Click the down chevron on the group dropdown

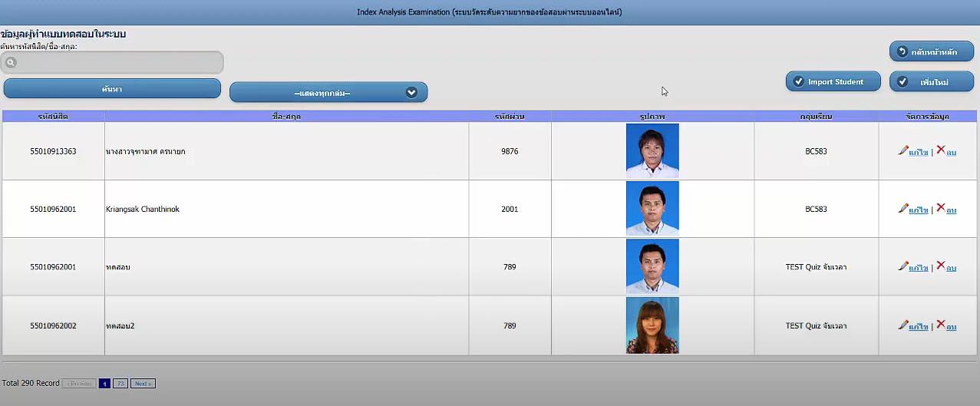point(411,93)
